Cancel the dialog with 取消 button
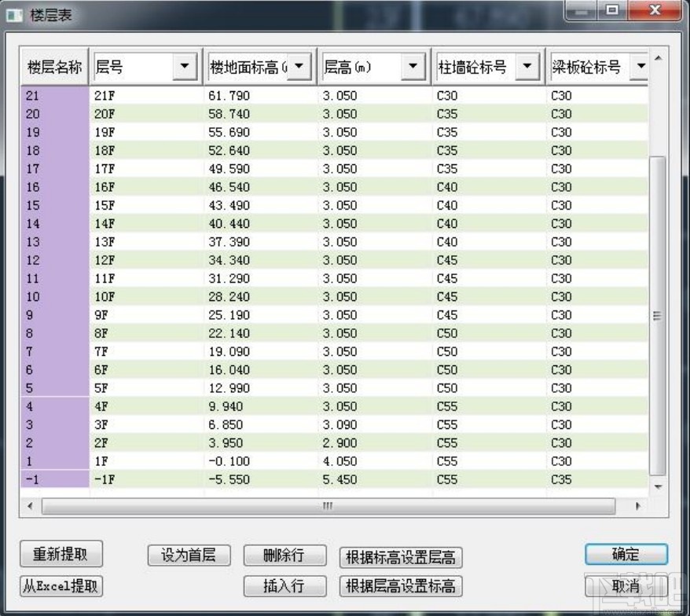This screenshot has height=616, width=690. [625, 585]
